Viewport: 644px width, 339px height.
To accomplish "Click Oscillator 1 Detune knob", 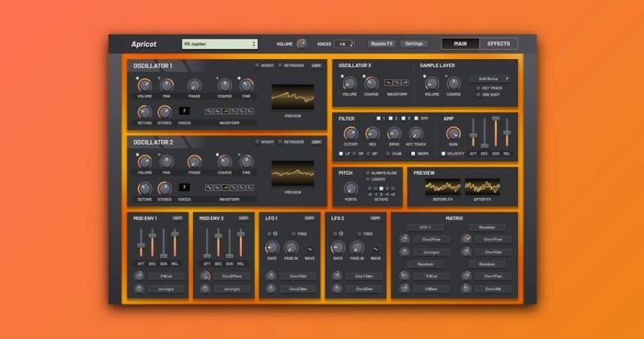I will 144,111.
